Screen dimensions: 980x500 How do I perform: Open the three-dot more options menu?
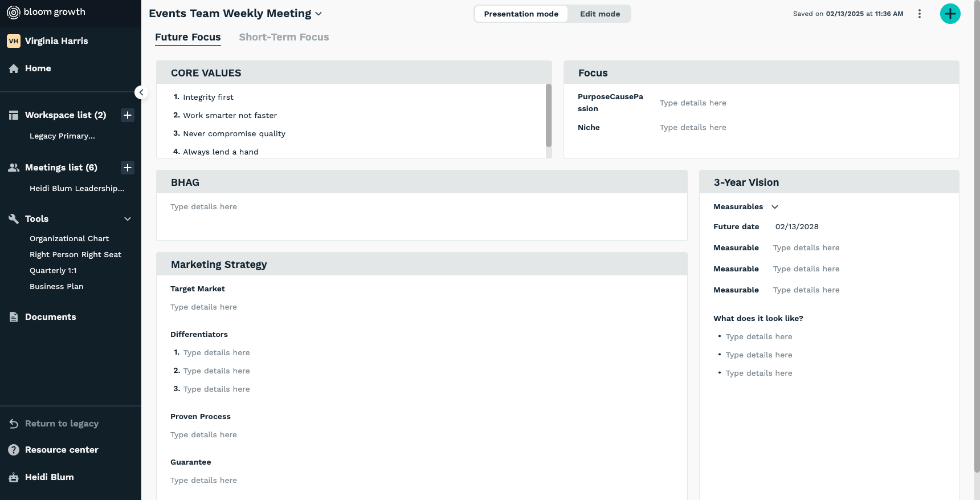point(919,14)
